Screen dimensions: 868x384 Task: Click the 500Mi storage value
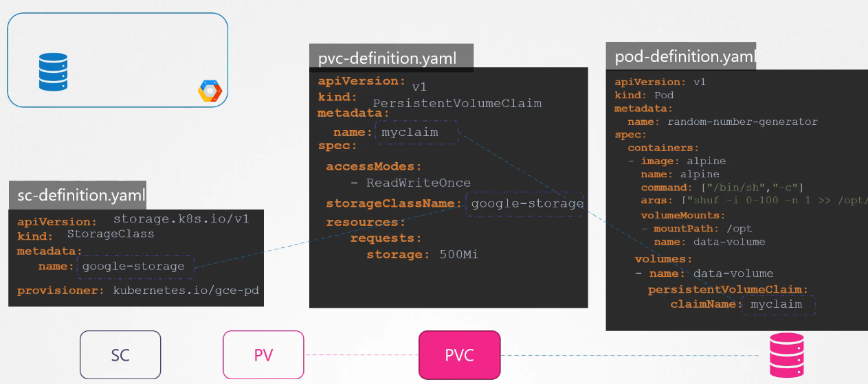coord(458,255)
